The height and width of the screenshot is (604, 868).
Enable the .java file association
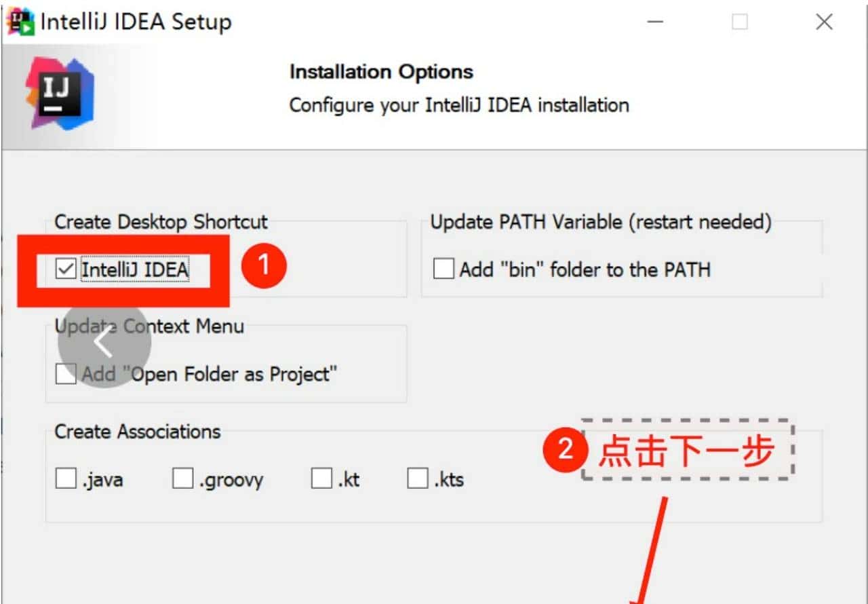65,478
